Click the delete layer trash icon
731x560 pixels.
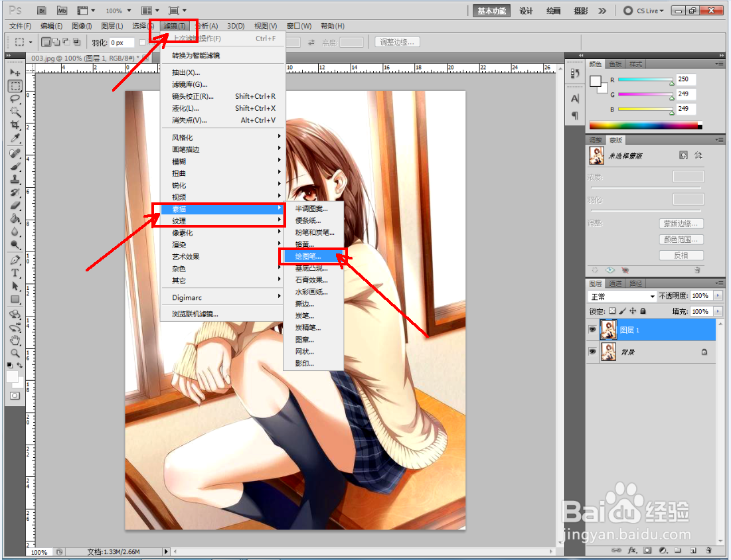tap(708, 550)
